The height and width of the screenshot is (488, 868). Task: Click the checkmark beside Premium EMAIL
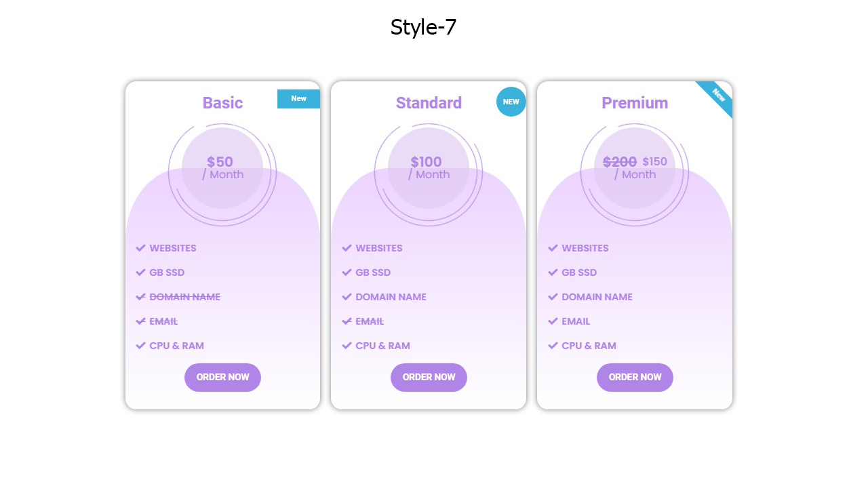coord(553,321)
